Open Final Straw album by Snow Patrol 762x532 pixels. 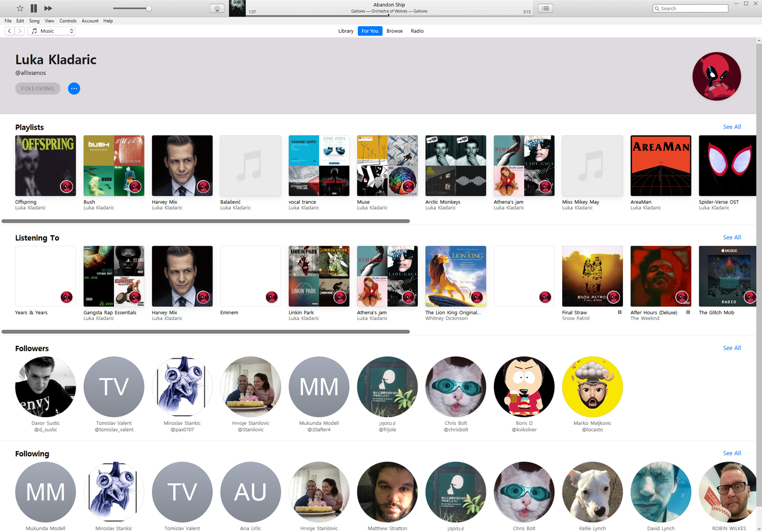(x=592, y=276)
